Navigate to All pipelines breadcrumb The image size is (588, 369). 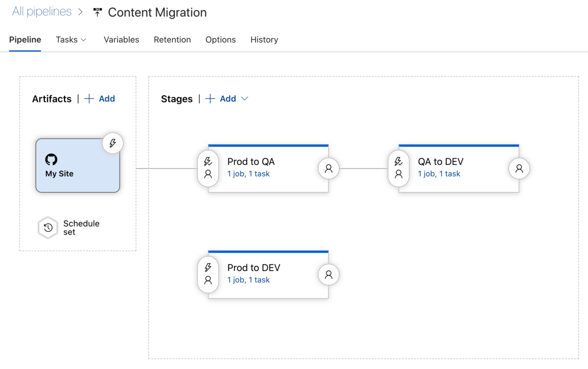pos(42,12)
